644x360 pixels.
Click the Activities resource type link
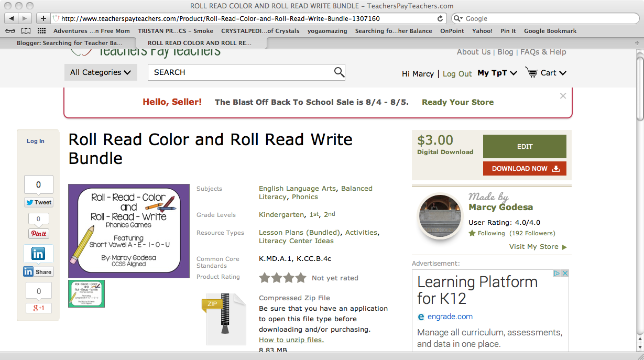pyautogui.click(x=361, y=233)
